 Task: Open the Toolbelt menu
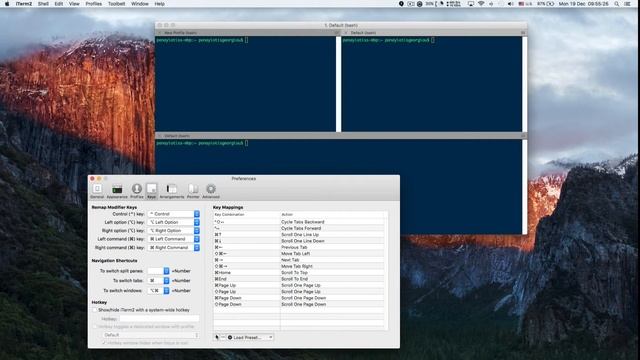pos(116,4)
